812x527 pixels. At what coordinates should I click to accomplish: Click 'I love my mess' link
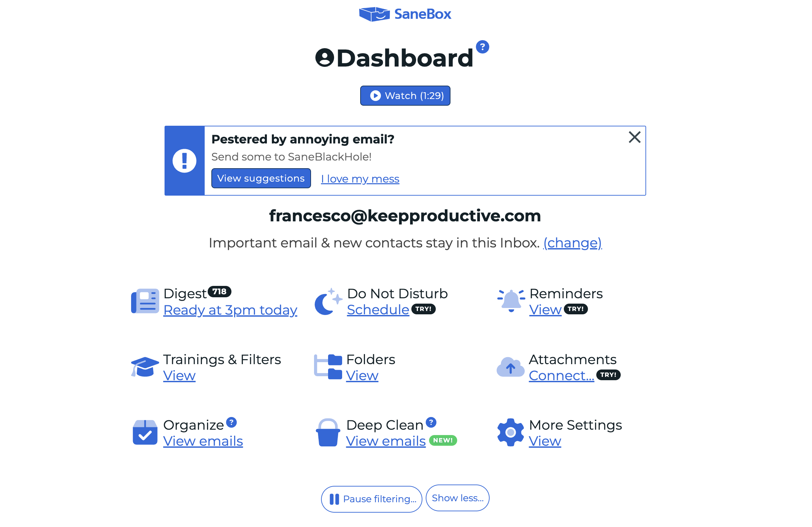coord(359,178)
